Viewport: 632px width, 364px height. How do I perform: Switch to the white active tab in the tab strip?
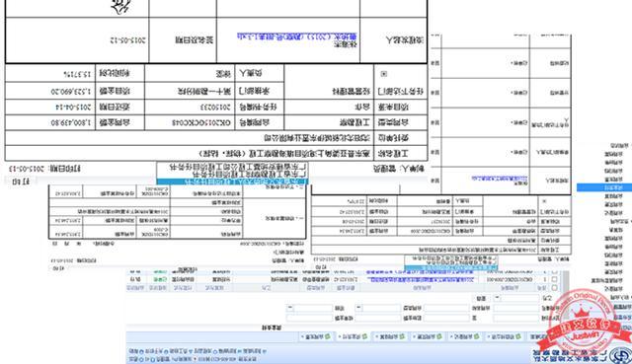click(354, 336)
